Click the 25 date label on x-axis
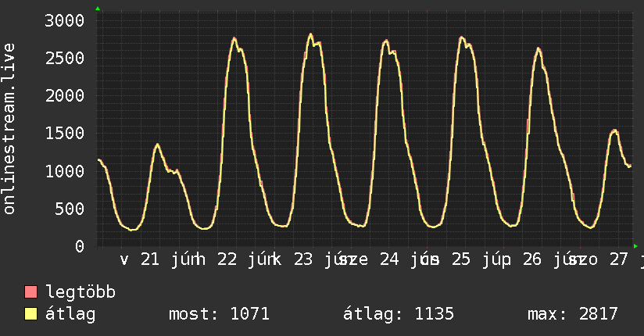The image size is (644, 336). pyautogui.click(x=461, y=259)
